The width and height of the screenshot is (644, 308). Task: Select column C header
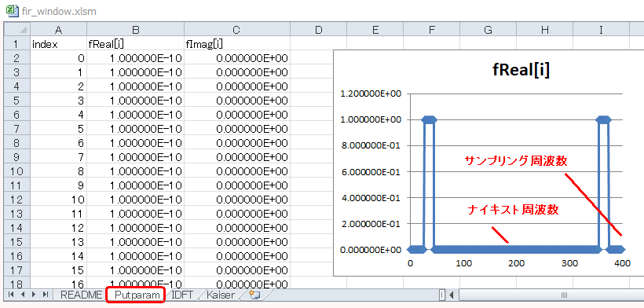coord(236,30)
